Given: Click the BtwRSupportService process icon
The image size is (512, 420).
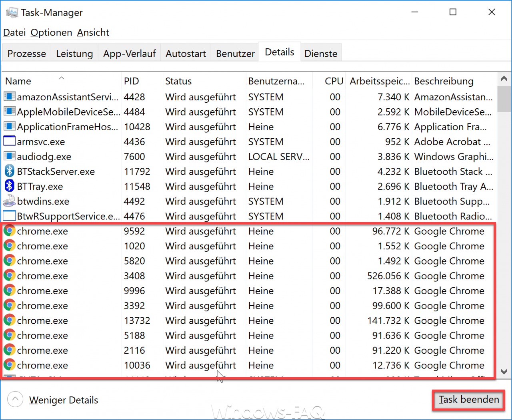Looking at the screenshot, I should [10, 216].
